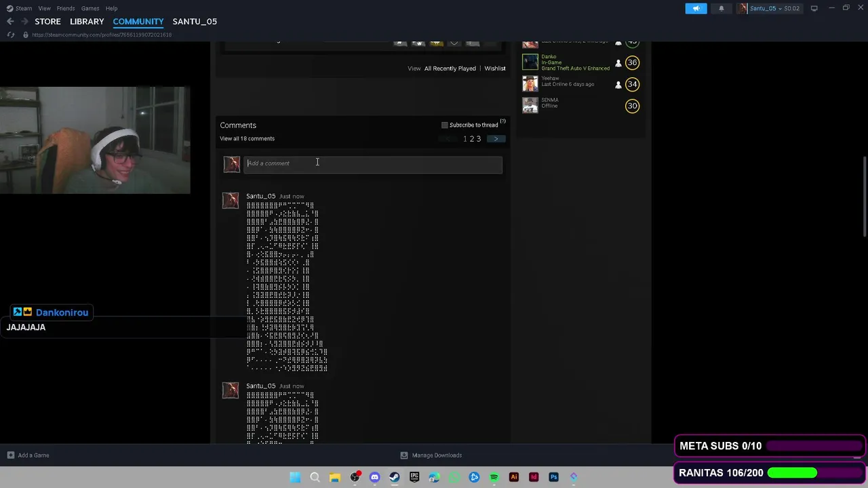868x488 pixels.
Task: Open Adobe Illustrator from taskbar
Action: [513, 477]
